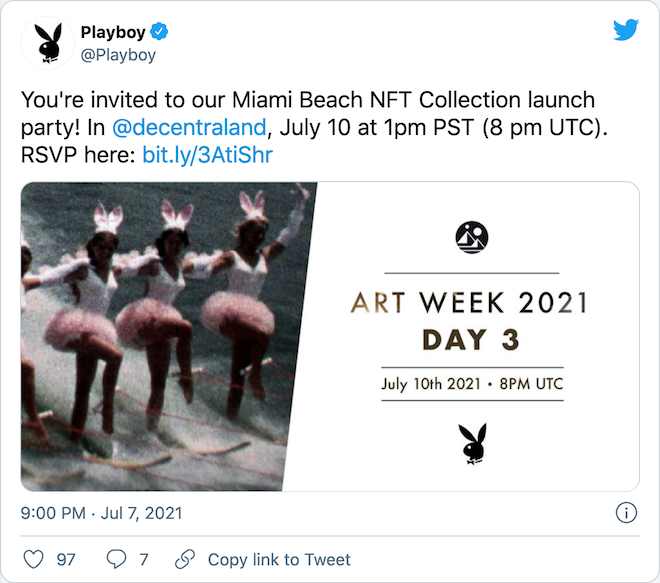Open the @decentraland mention
The width and height of the screenshot is (660, 583).
coord(189,127)
